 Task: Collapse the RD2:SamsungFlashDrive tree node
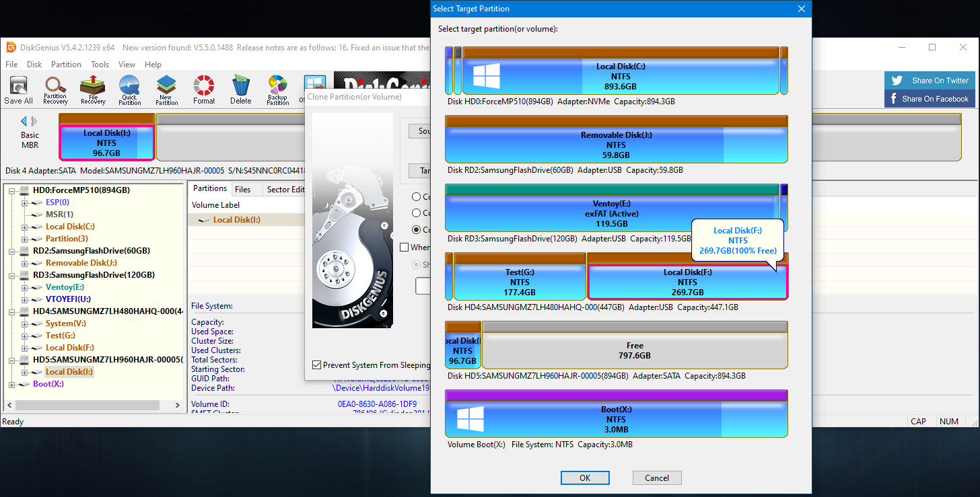click(x=12, y=251)
